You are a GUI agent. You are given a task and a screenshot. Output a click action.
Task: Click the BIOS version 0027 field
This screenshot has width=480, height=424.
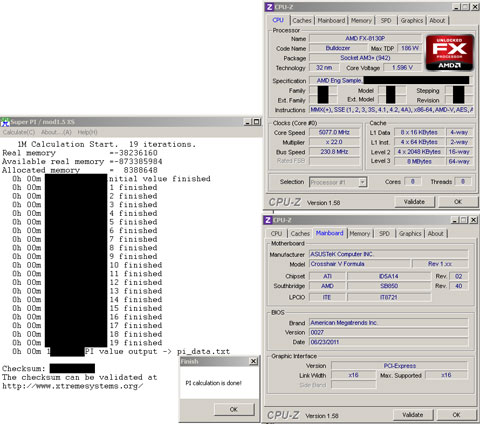(389, 332)
